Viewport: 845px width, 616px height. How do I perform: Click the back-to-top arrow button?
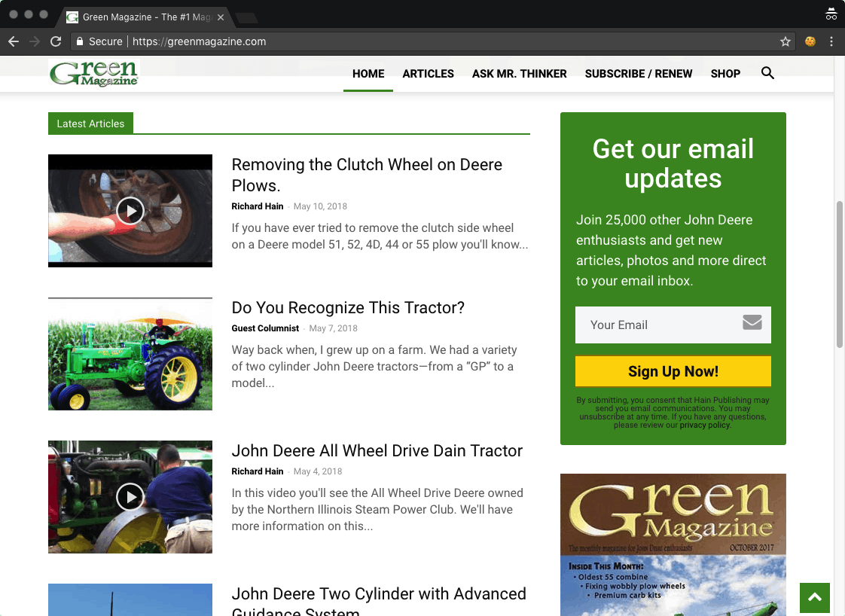click(814, 597)
